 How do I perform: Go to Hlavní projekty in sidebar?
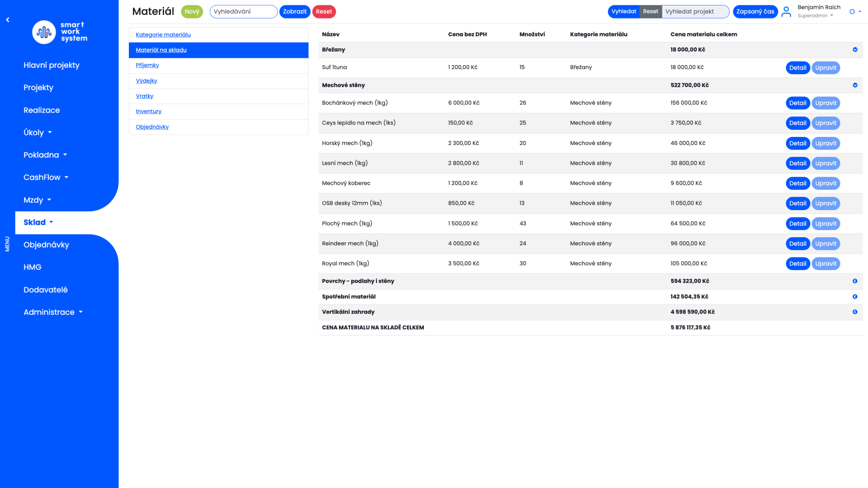coord(52,65)
